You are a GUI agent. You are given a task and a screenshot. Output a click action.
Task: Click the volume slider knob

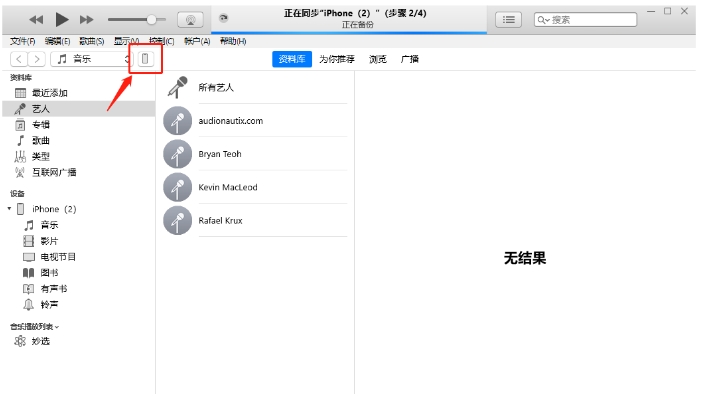pos(152,19)
